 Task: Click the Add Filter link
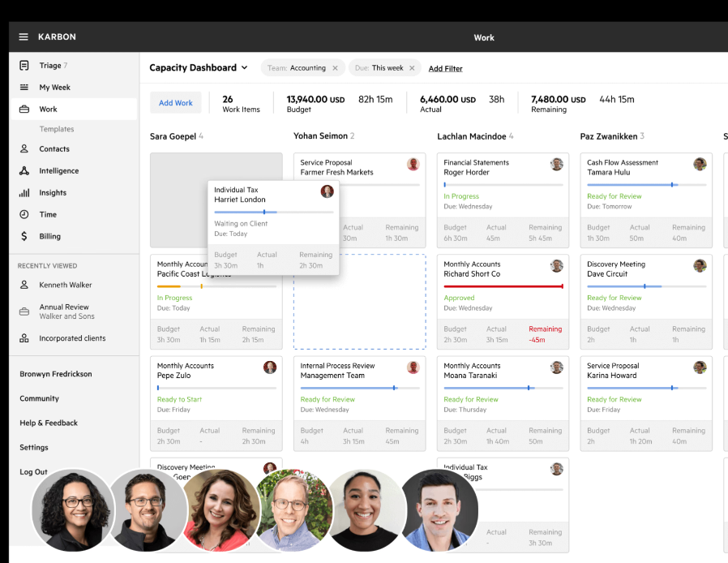click(x=445, y=69)
